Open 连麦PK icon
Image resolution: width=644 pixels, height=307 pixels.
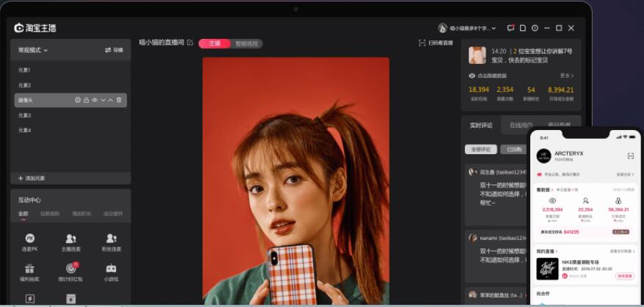30,238
